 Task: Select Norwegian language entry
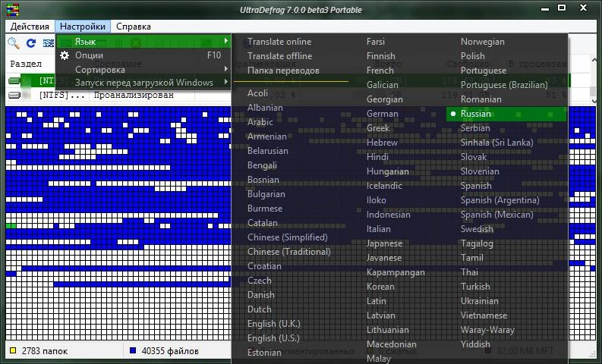pyautogui.click(x=483, y=42)
